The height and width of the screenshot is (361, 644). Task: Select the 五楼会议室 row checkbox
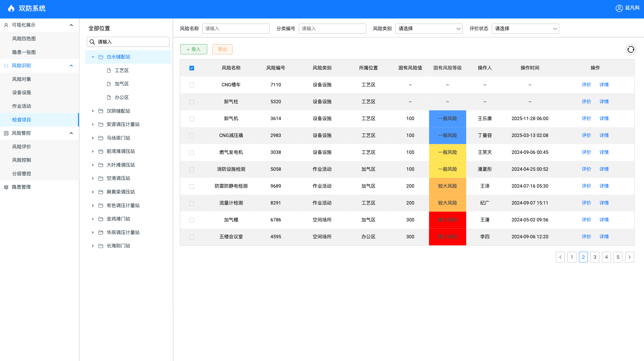pos(192,237)
